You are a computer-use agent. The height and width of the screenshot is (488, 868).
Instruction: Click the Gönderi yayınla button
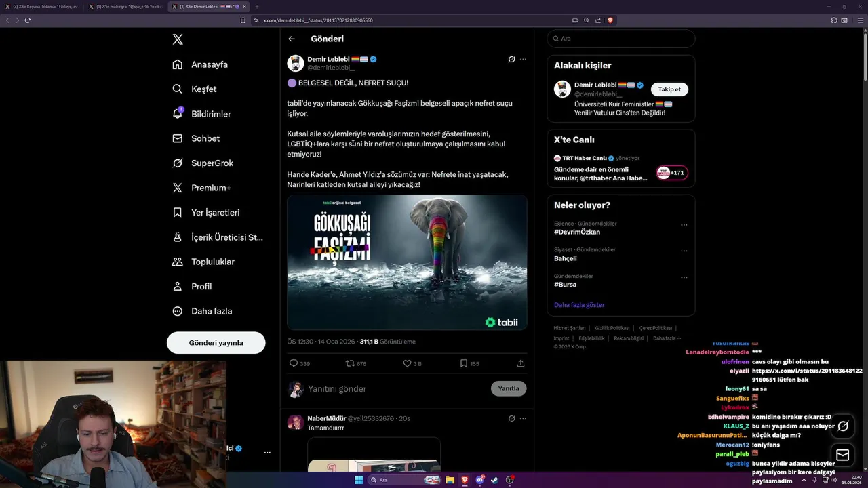216,343
